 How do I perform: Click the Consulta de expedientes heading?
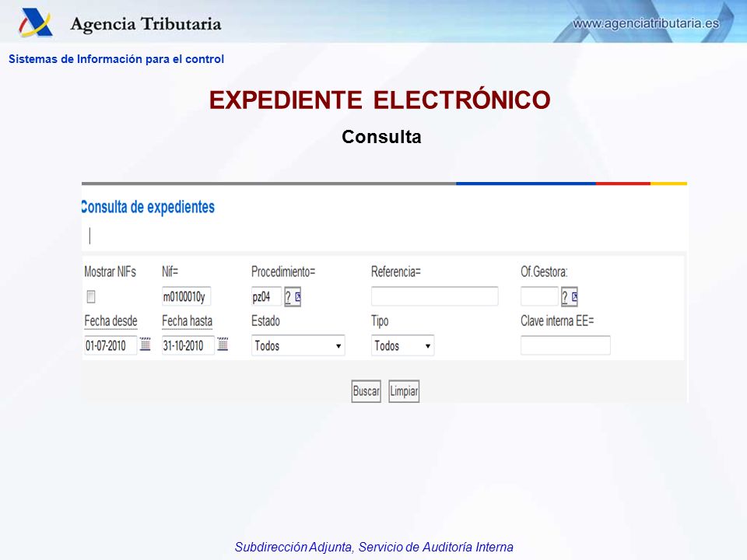coord(148,207)
